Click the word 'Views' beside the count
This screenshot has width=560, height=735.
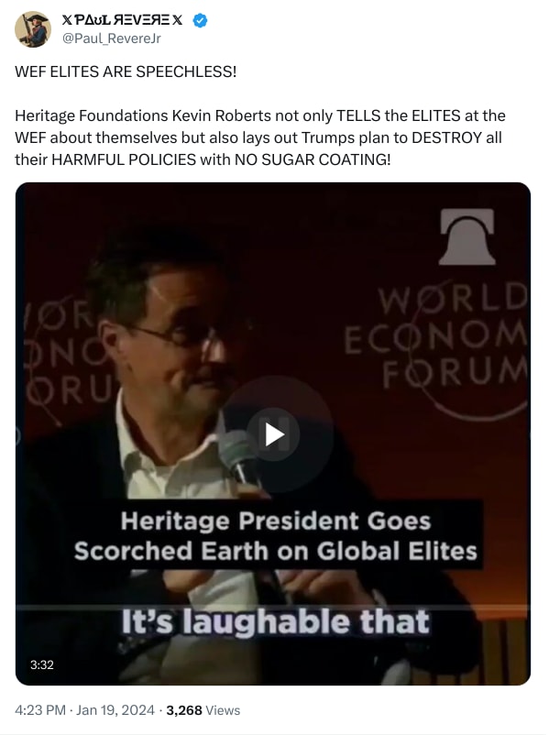223,710
